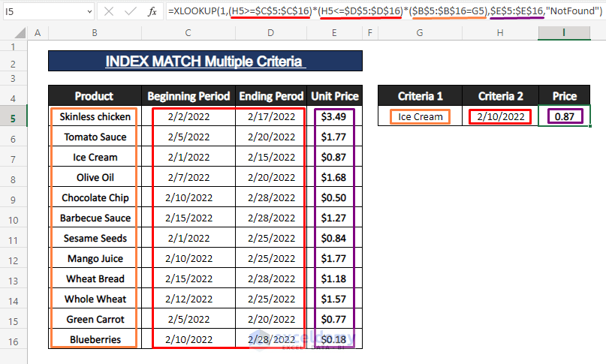The height and width of the screenshot is (364, 606).
Task: Select column I header
Action: 564,33
